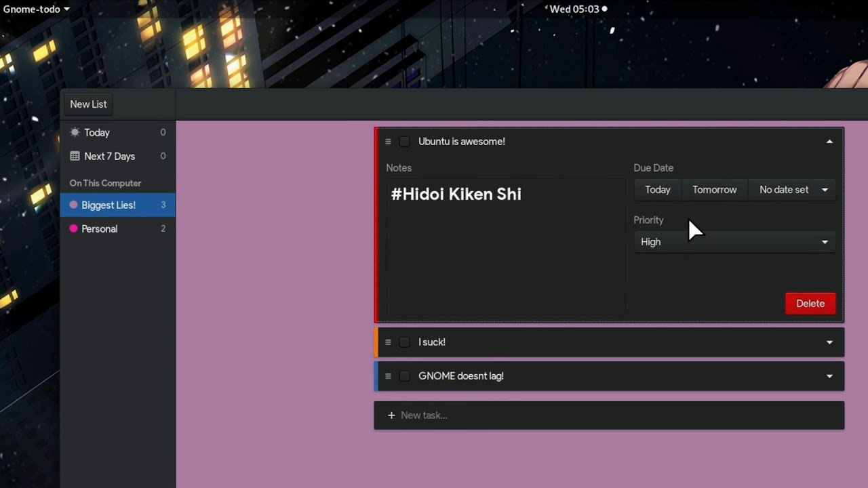Tick the 'GNOME doesnt lag!' checkbox
868x488 pixels.
[405, 376]
